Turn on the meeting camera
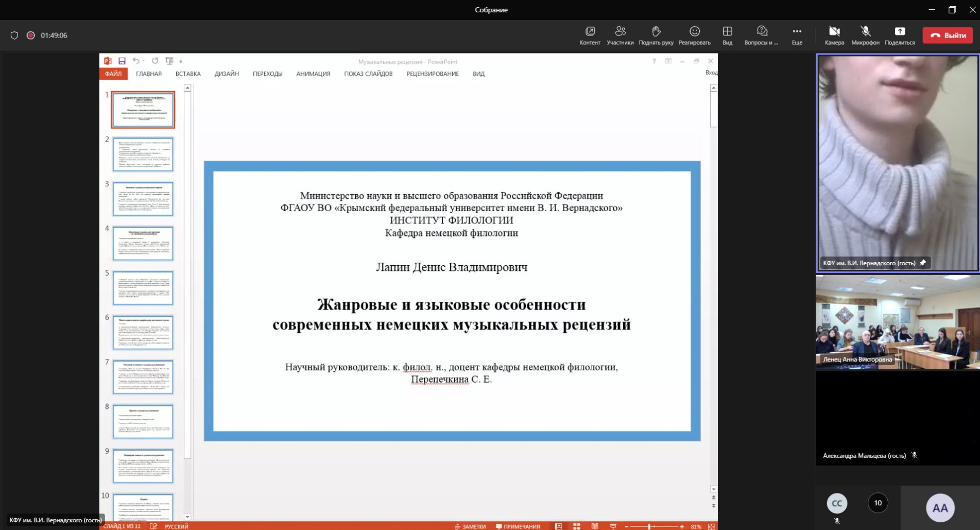The height and width of the screenshot is (530, 980). (x=834, y=35)
